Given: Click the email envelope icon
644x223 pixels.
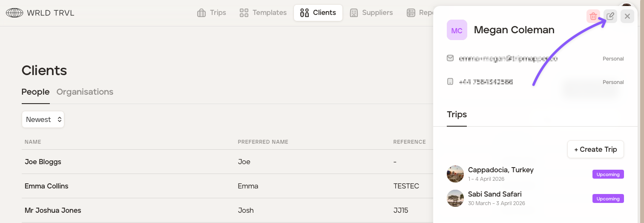Looking at the screenshot, I should 450,58.
